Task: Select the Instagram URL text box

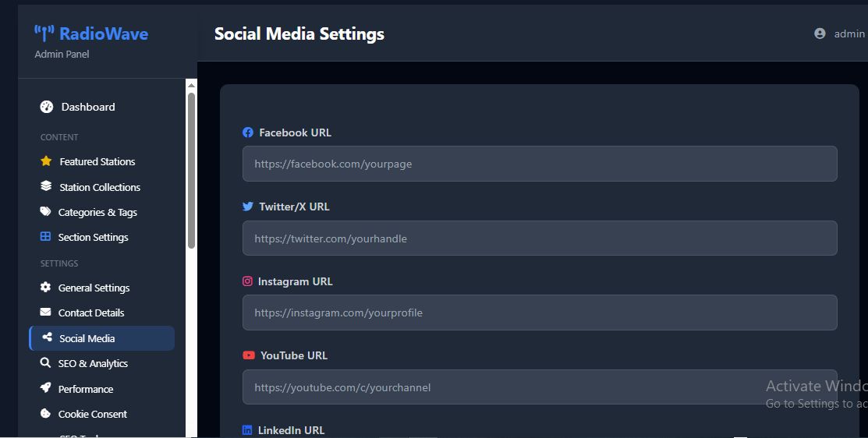Action: point(540,313)
